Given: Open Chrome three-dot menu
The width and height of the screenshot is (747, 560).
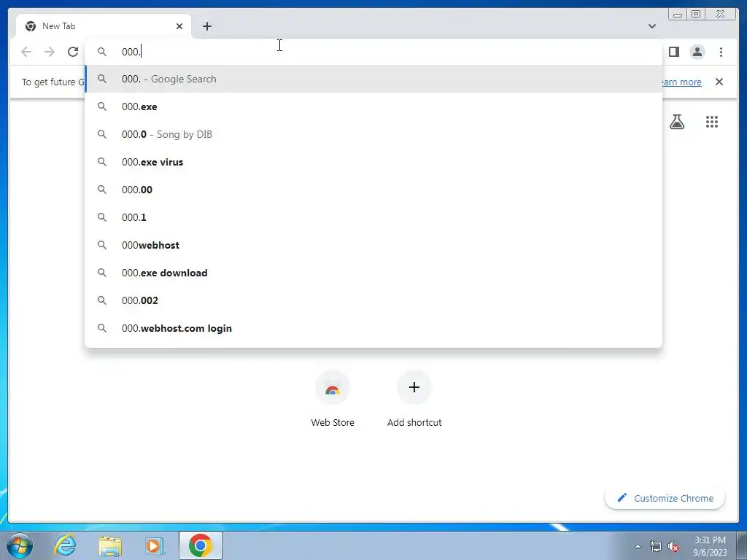Looking at the screenshot, I should coord(721,52).
